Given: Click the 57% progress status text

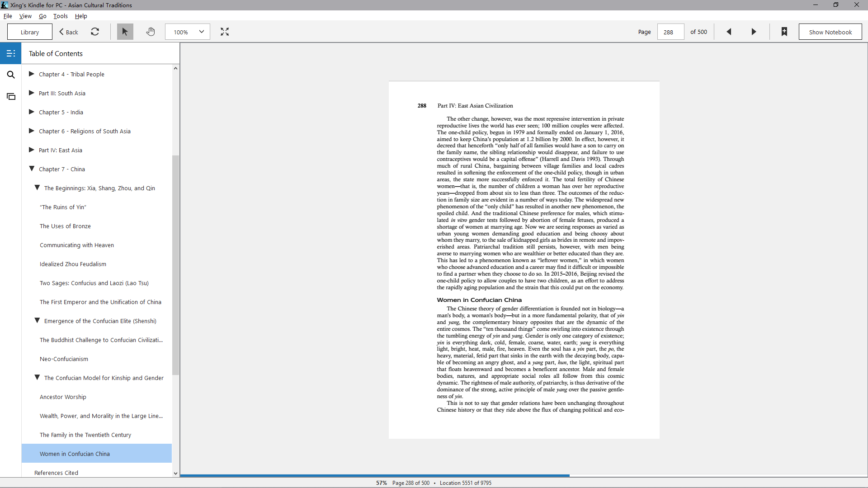Looking at the screenshot, I should click(382, 483).
